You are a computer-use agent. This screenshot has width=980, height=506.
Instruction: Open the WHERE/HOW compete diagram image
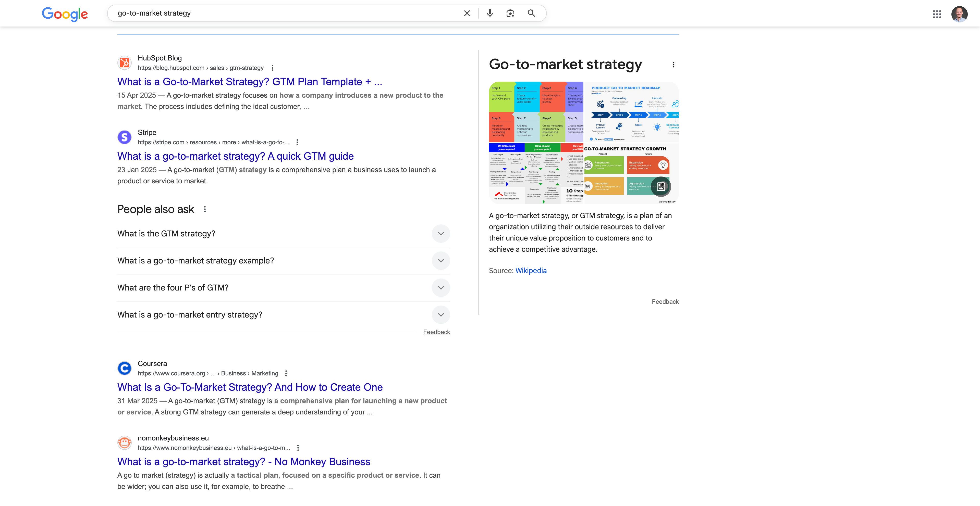[x=536, y=174]
